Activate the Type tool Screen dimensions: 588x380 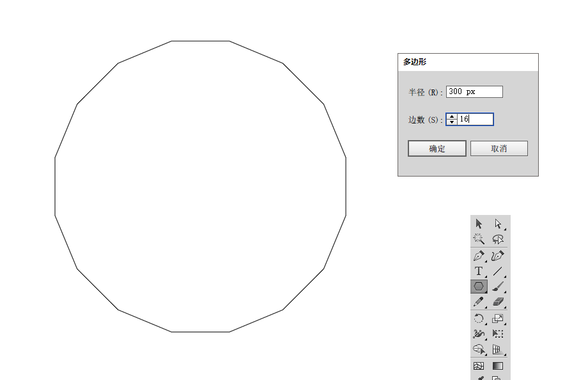click(479, 271)
